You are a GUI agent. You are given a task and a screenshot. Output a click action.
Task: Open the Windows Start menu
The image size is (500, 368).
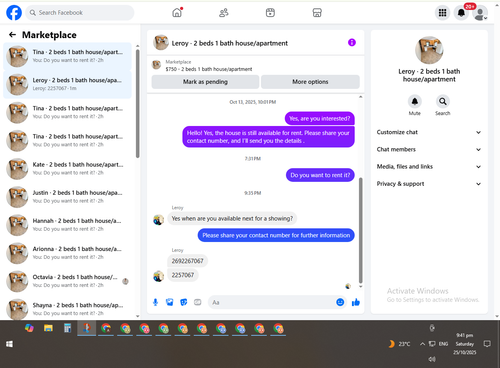tap(9, 344)
